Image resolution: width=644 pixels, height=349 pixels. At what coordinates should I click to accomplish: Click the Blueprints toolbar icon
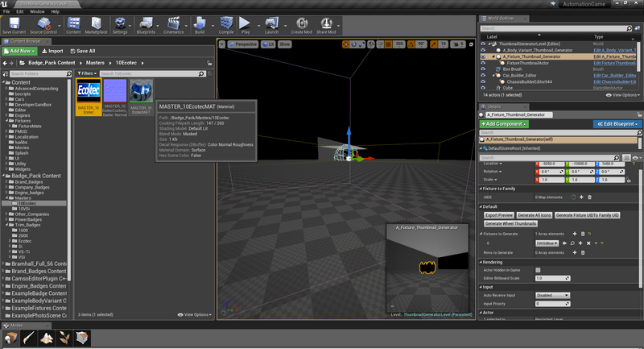tap(145, 24)
